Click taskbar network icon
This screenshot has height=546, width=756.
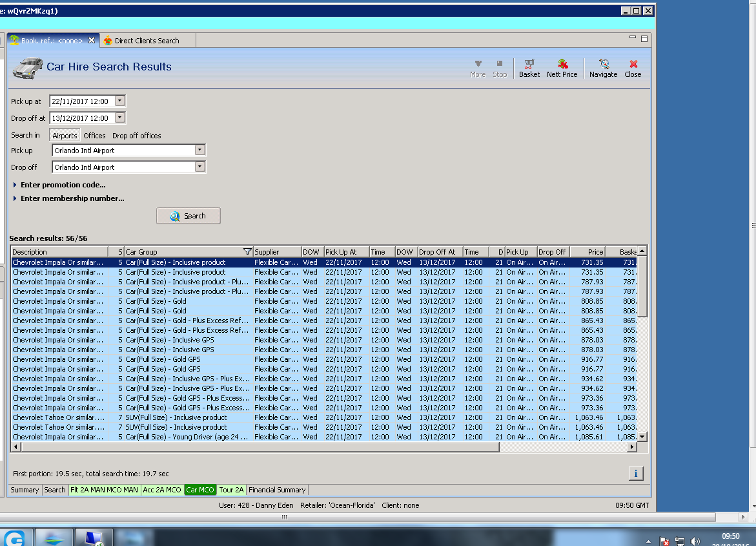680,541
